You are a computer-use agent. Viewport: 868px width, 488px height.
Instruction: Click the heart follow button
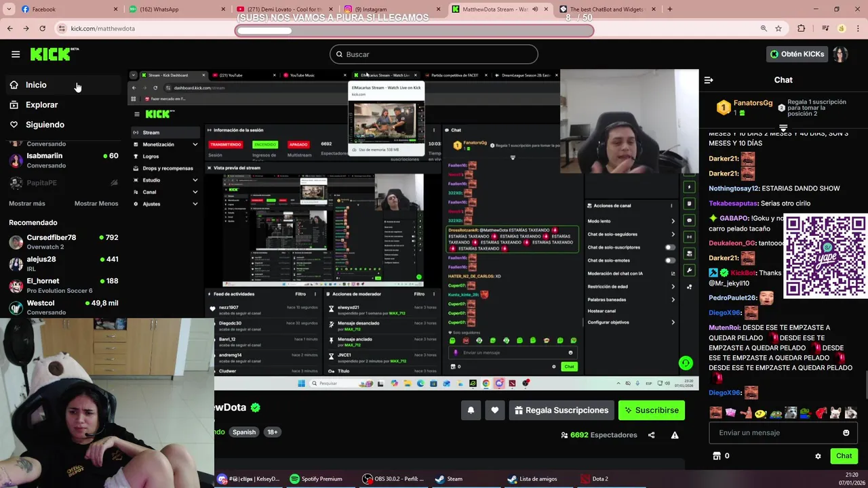(x=495, y=410)
